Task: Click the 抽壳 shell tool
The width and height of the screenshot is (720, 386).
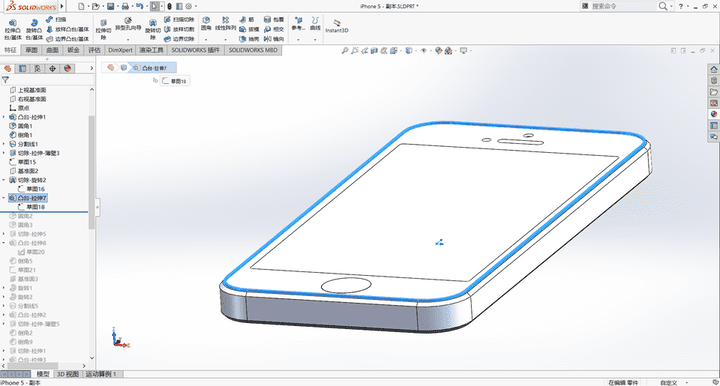Action: click(x=249, y=39)
